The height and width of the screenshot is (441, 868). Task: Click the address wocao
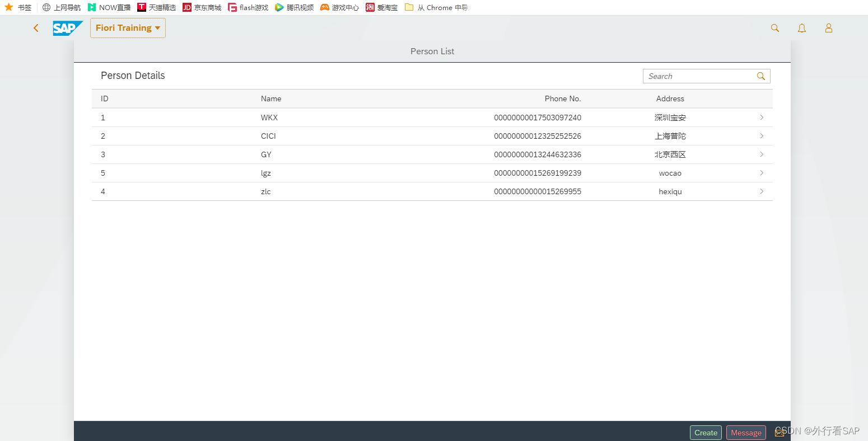(670, 173)
